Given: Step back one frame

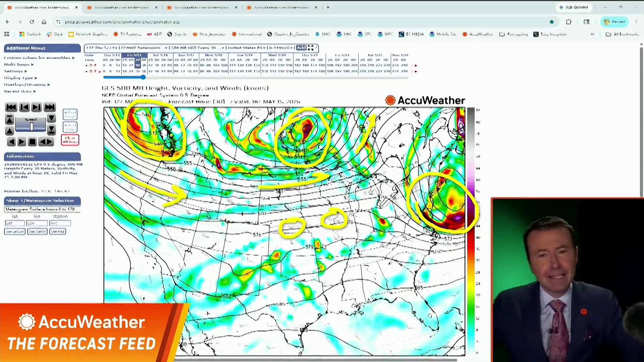Looking at the screenshot, I should (x=24, y=107).
